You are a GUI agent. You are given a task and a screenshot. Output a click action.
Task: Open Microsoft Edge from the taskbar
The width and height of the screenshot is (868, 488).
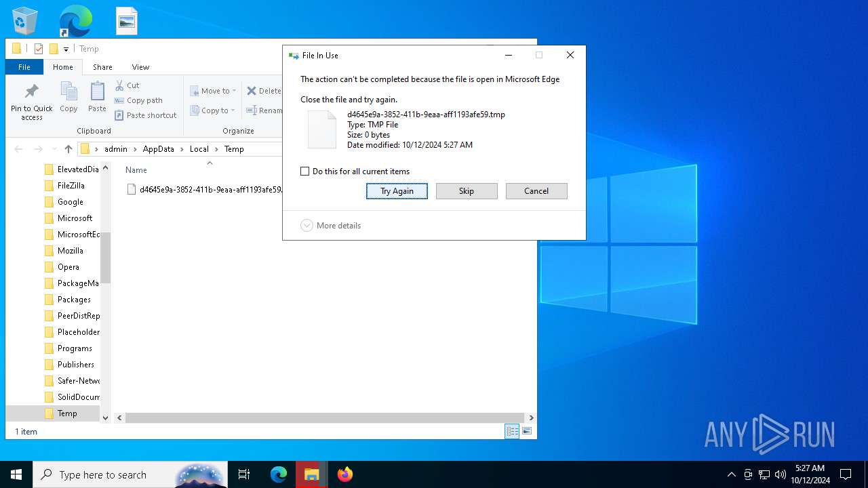(279, 474)
